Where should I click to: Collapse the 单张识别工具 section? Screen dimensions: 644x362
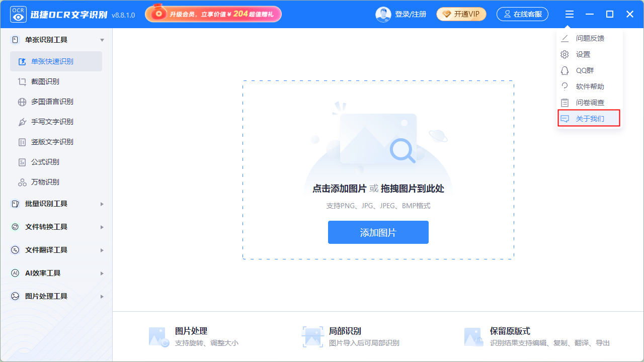click(102, 40)
